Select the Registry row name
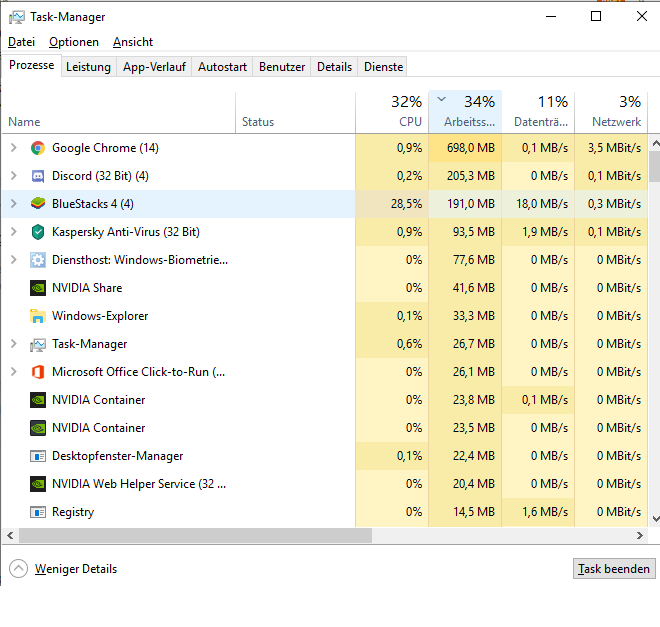The image size is (660, 627). pos(73,512)
